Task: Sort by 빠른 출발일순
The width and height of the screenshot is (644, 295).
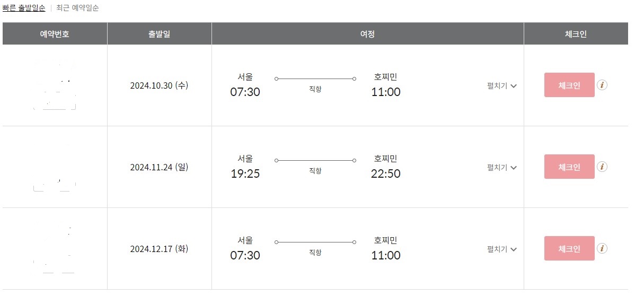Action: (24, 8)
